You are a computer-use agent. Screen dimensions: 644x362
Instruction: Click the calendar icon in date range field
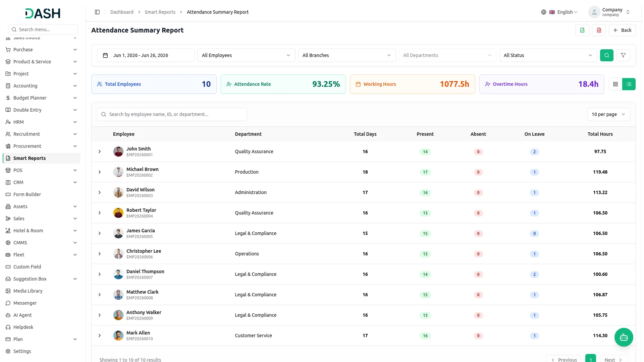click(x=105, y=55)
